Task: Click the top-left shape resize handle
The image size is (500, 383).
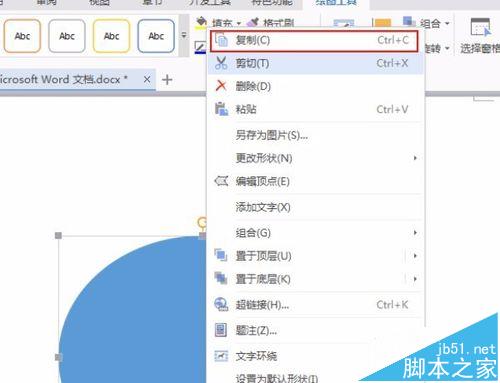Action: (x=58, y=236)
